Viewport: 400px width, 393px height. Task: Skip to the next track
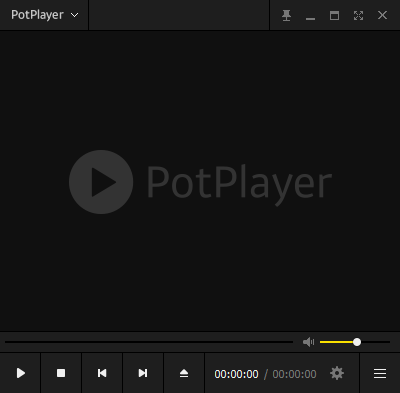click(x=143, y=373)
